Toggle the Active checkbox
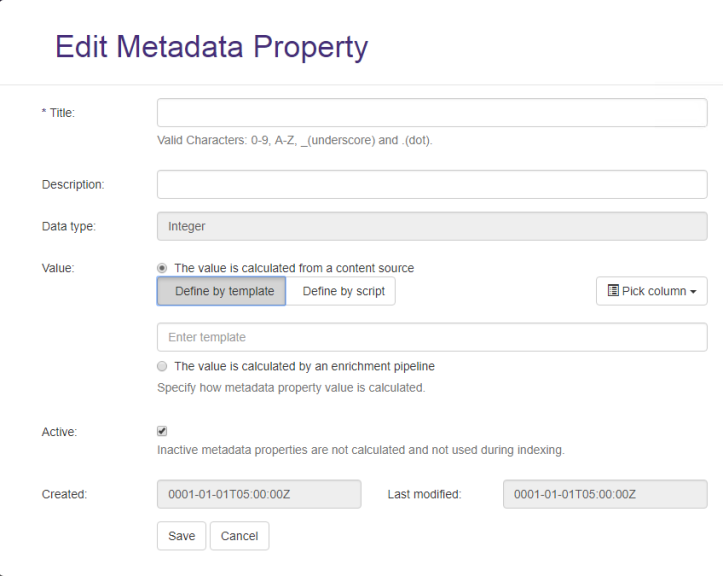This screenshot has width=723, height=576. [x=163, y=431]
